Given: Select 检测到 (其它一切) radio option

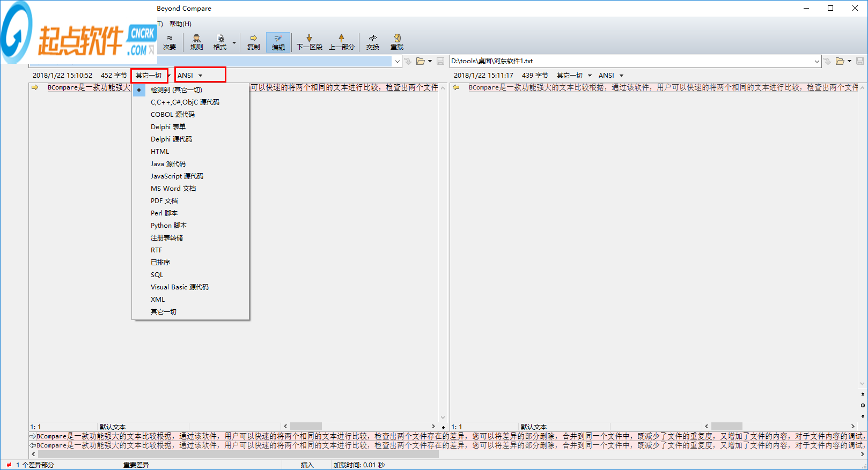Looking at the screenshot, I should (190, 90).
